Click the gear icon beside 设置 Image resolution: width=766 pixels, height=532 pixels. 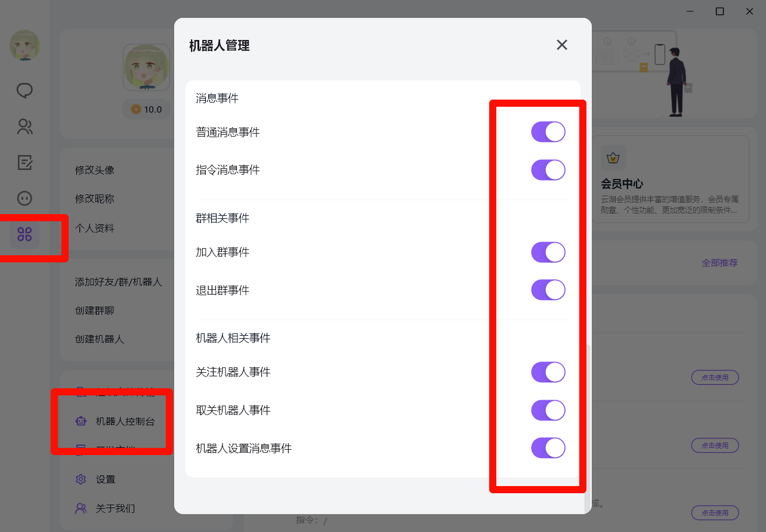(x=81, y=480)
